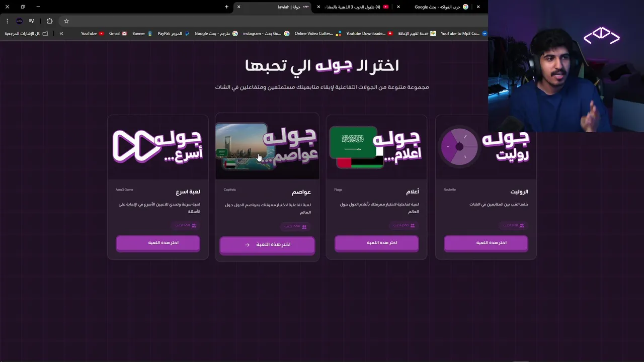This screenshot has width=644, height=362.
Task: Click the Flags English label
Action: click(x=338, y=190)
